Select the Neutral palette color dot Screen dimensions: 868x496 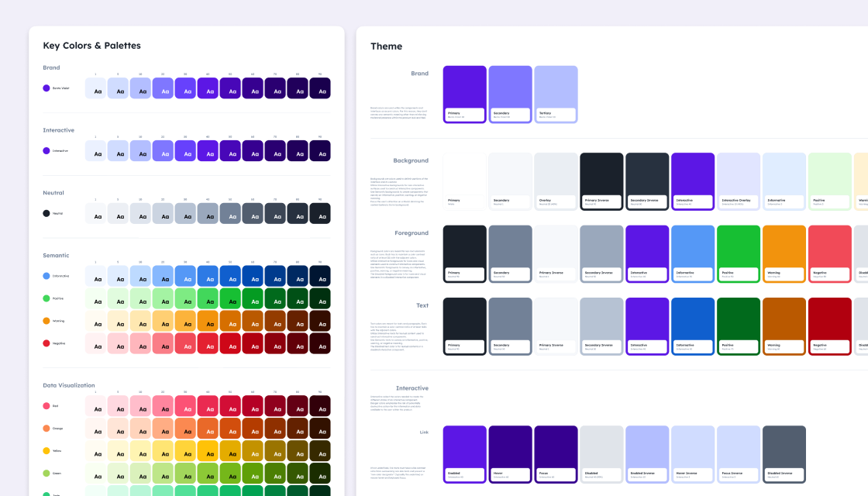[x=46, y=213]
